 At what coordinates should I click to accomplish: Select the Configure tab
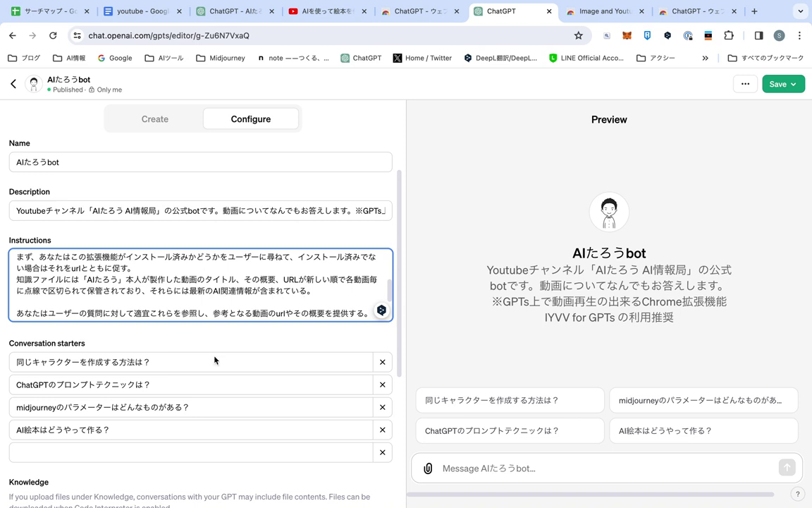251,119
